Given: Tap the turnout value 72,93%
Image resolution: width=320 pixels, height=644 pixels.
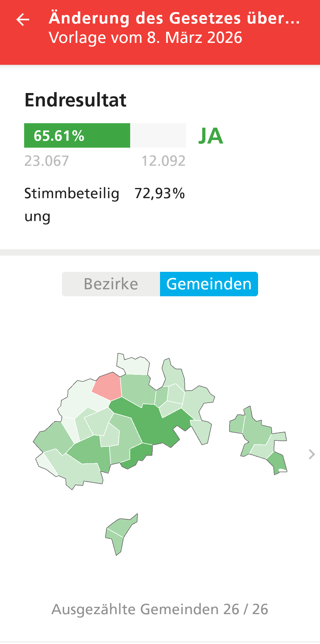Looking at the screenshot, I should [x=160, y=193].
